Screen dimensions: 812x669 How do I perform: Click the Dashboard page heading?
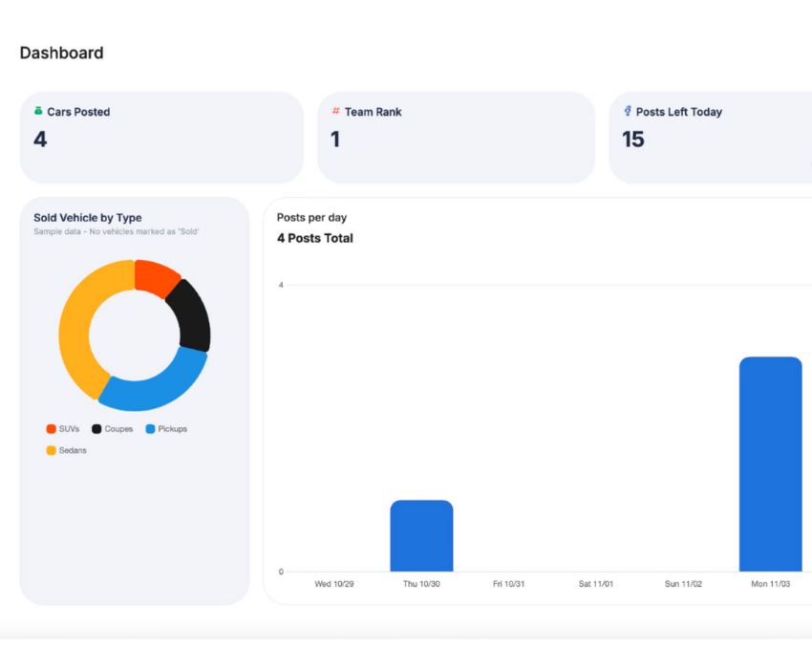(62, 53)
